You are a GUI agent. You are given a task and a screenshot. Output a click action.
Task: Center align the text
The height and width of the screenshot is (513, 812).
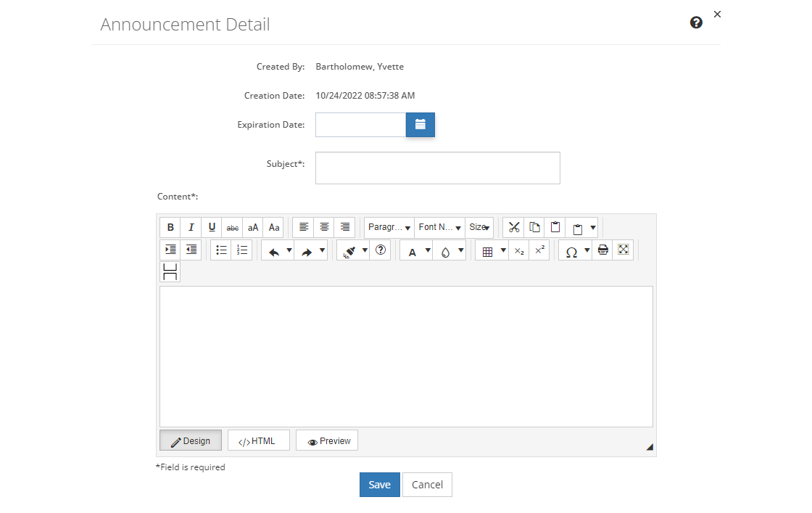tap(324, 227)
